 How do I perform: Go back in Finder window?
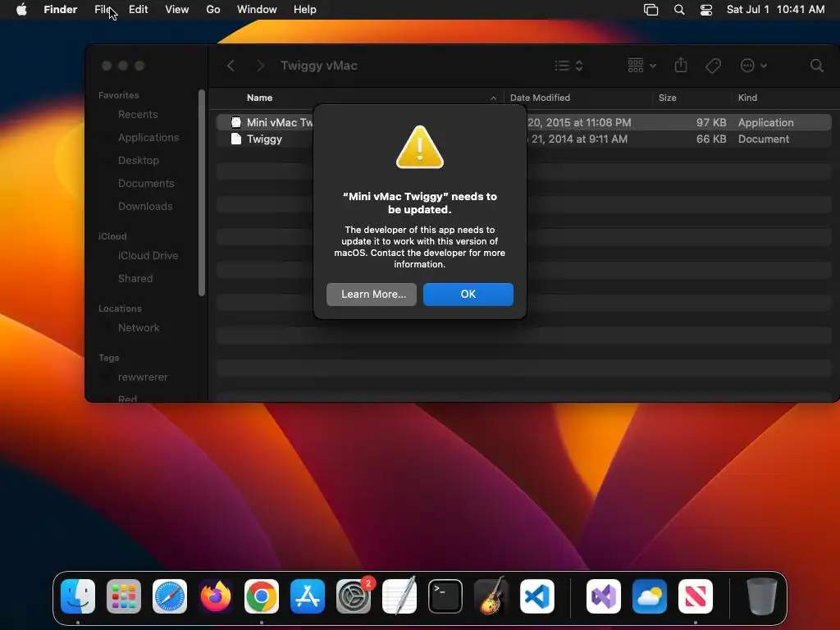pos(231,66)
